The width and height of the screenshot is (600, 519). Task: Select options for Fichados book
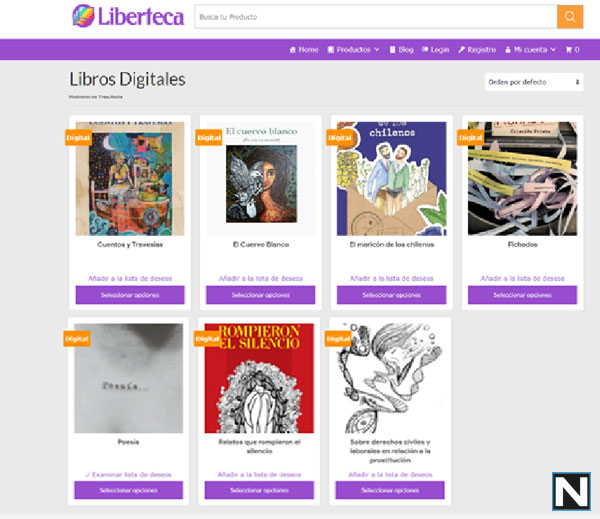522,295
